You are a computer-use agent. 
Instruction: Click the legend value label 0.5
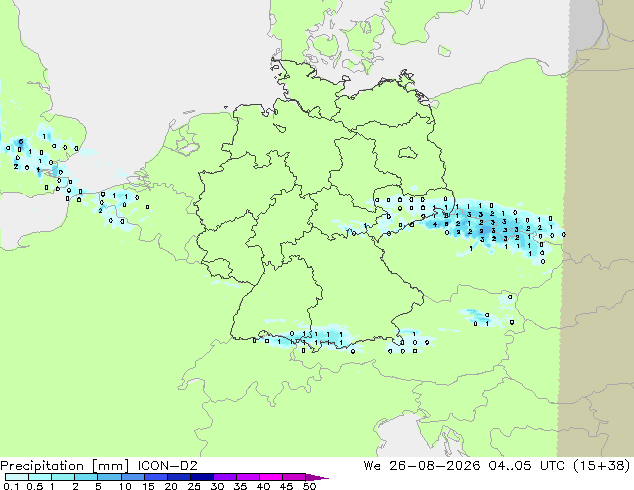coord(35,486)
